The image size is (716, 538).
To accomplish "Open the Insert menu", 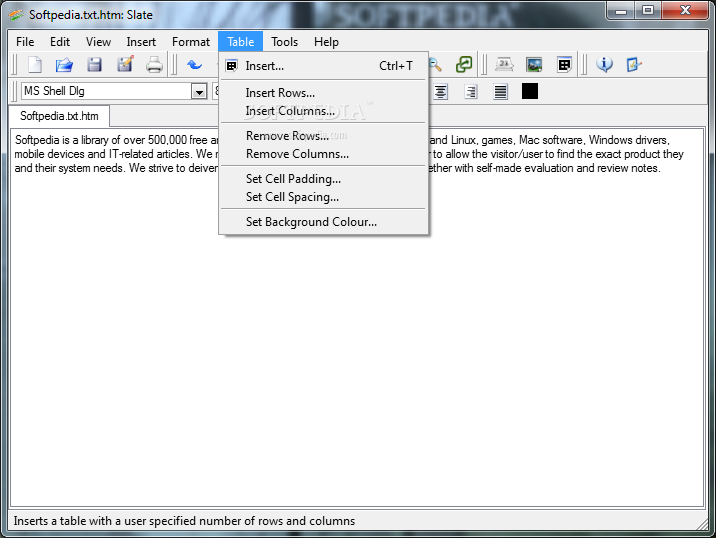I will [141, 42].
